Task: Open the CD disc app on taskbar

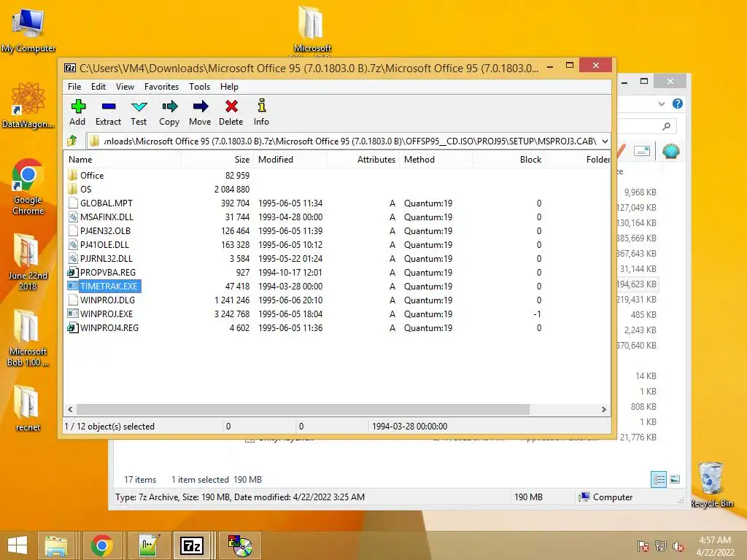Action: pyautogui.click(x=240, y=545)
